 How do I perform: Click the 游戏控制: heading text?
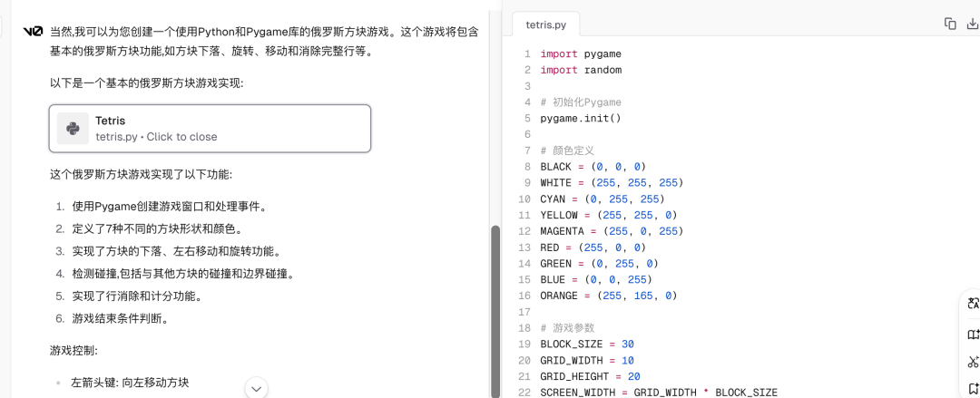pos(73,350)
